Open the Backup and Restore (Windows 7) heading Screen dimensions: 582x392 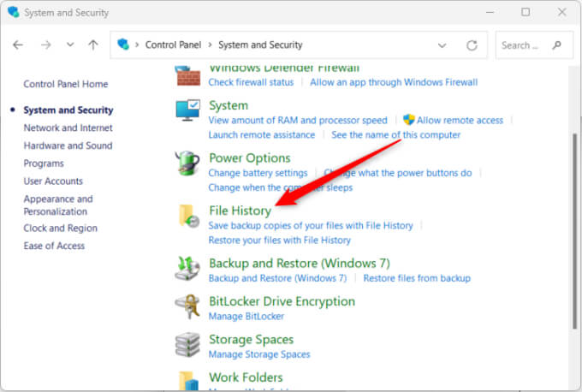300,264
